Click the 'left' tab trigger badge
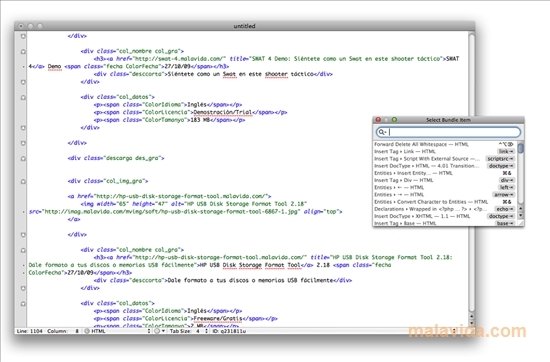Viewport: 550px width, 362px height. tap(507, 187)
